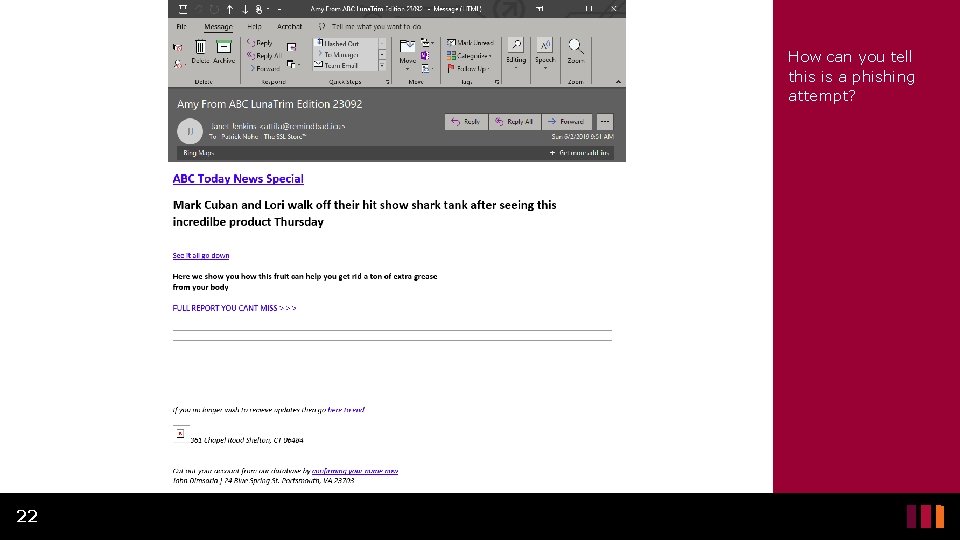This screenshot has height=540, width=960.
Task: Click the Meeting reply icon in Respond group
Action: point(291,47)
